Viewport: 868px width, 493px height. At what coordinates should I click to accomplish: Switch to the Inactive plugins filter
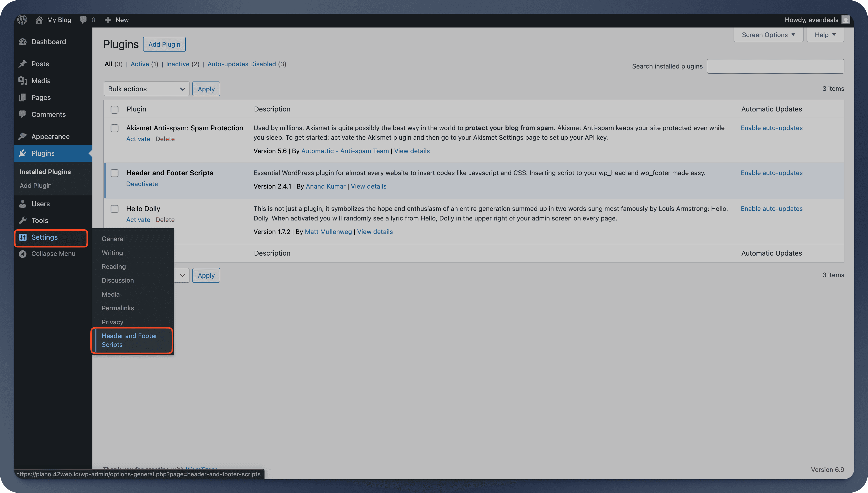178,64
